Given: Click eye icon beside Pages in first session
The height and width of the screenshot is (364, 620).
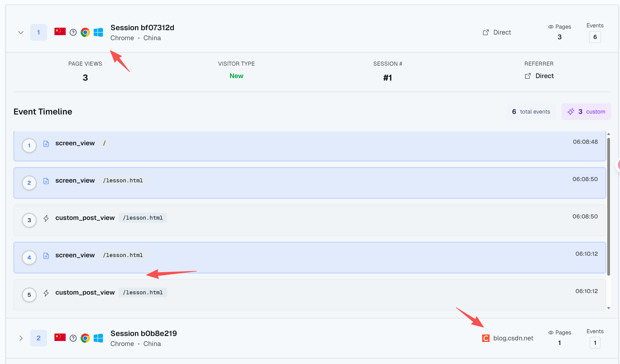Looking at the screenshot, I should coord(551,27).
